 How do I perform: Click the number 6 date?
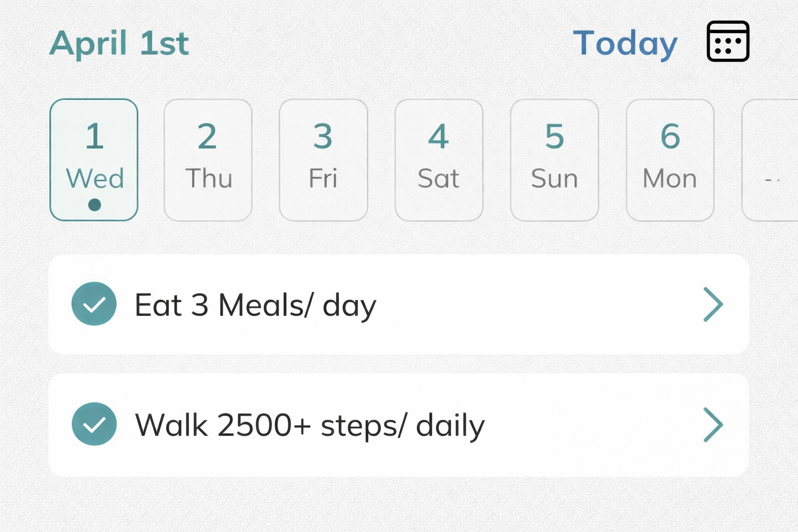pyautogui.click(x=670, y=136)
